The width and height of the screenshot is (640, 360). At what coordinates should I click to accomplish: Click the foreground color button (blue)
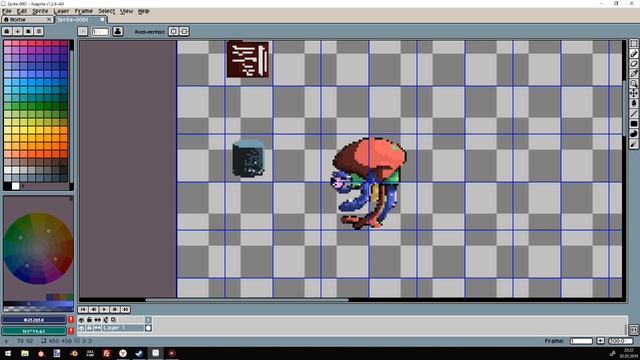34,320
